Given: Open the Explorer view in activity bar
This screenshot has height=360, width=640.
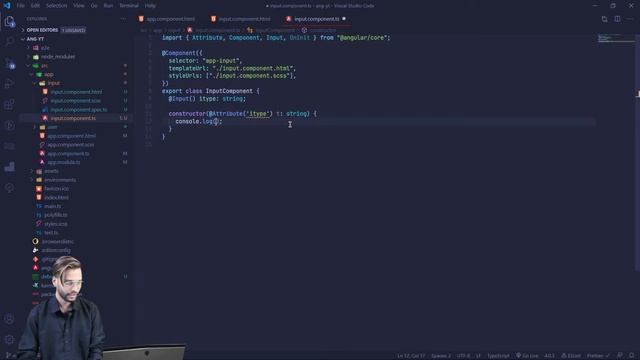Looking at the screenshot, I should [x=9, y=21].
